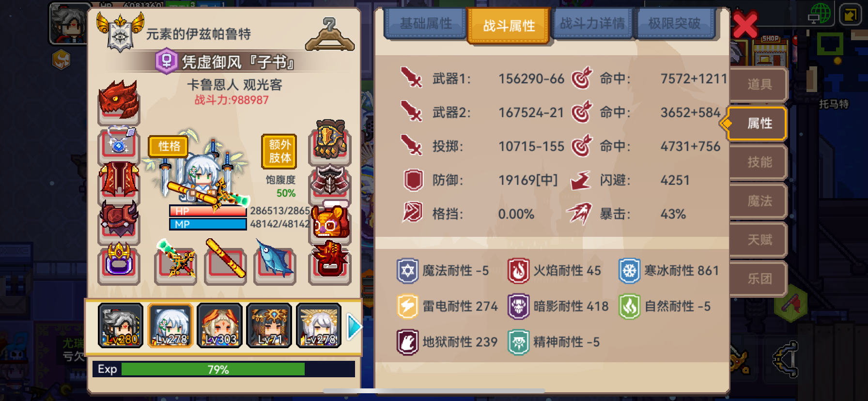The height and width of the screenshot is (401, 868).
Task: Select the red dragon helmet equipment slot
Action: pyautogui.click(x=119, y=101)
